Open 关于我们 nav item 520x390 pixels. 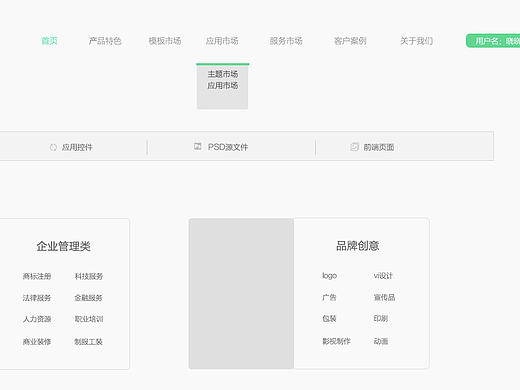pyautogui.click(x=416, y=41)
